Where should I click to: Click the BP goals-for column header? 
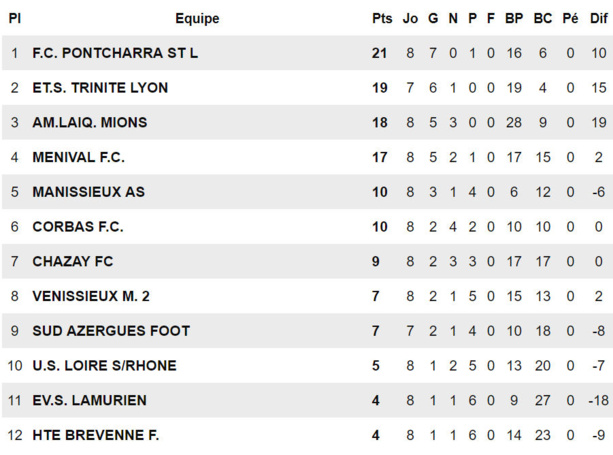pos(514,18)
